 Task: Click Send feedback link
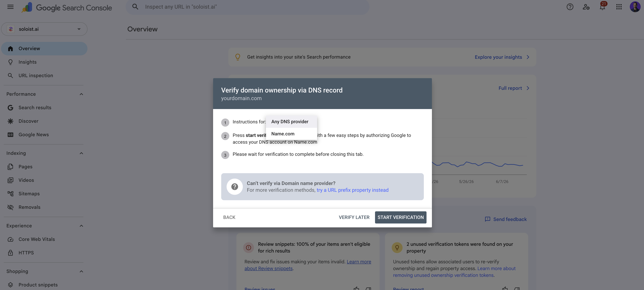(510, 219)
